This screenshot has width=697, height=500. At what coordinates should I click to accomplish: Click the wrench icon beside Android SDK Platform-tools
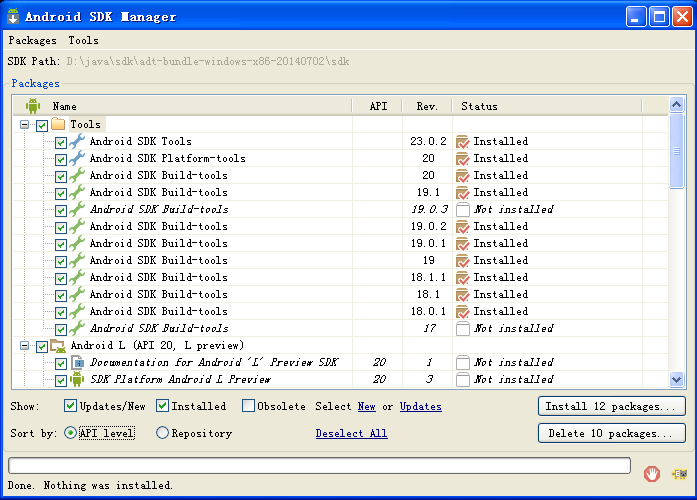(x=77, y=158)
